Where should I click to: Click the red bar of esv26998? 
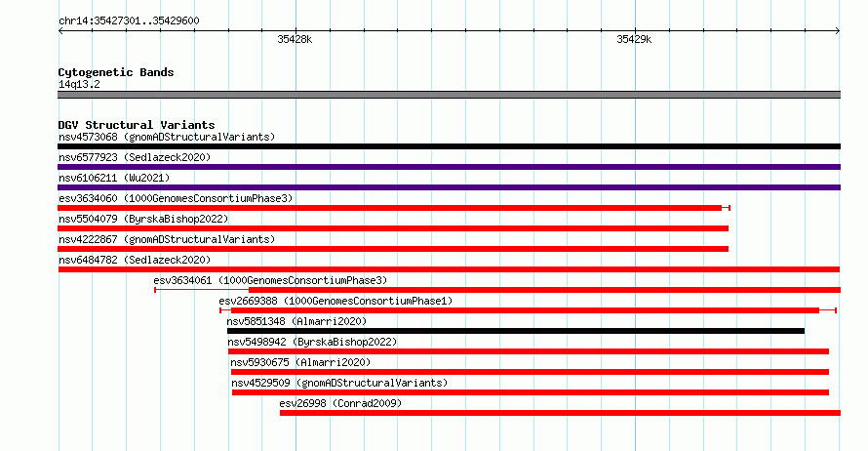[x=560, y=413]
